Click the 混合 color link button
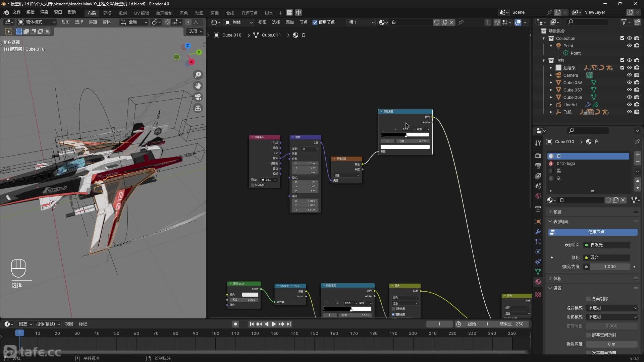 [606, 258]
